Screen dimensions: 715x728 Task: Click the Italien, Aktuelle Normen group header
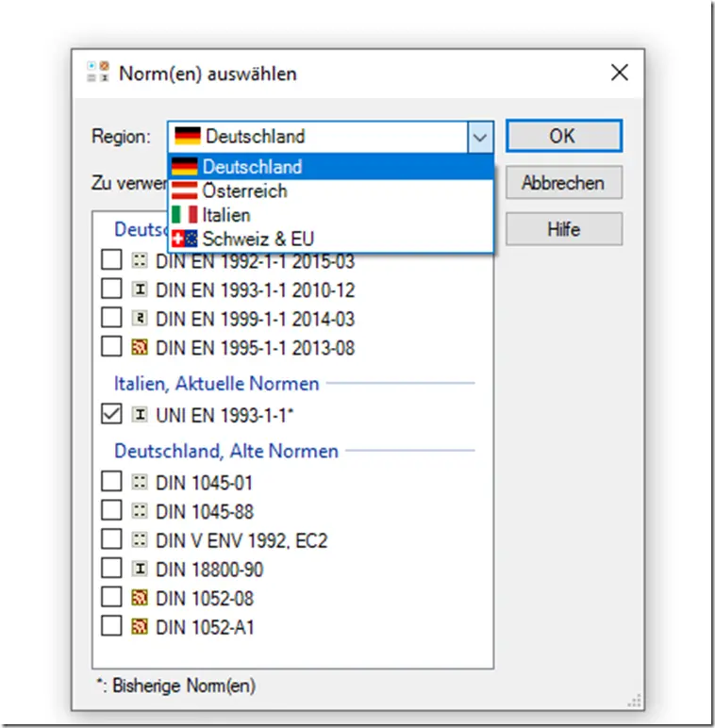coord(217,384)
